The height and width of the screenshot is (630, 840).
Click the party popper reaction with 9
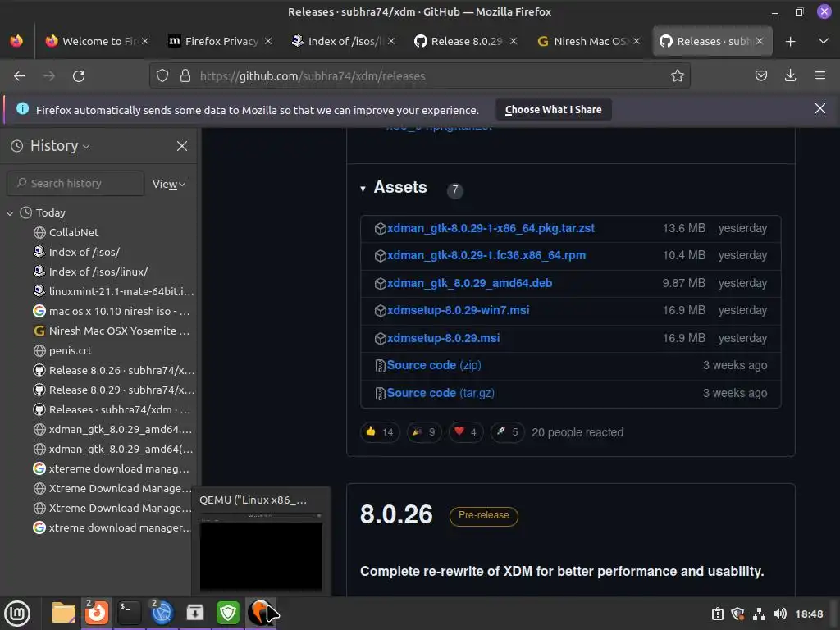[424, 431]
